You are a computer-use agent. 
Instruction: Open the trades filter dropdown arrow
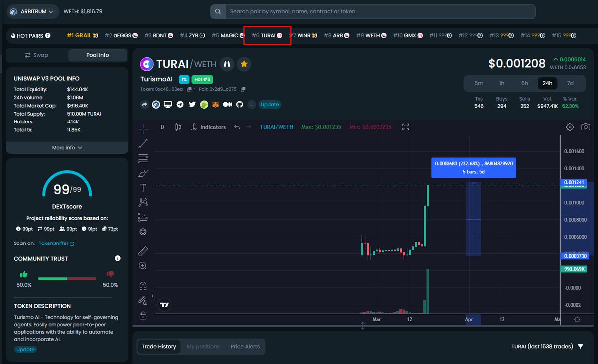coord(581,346)
